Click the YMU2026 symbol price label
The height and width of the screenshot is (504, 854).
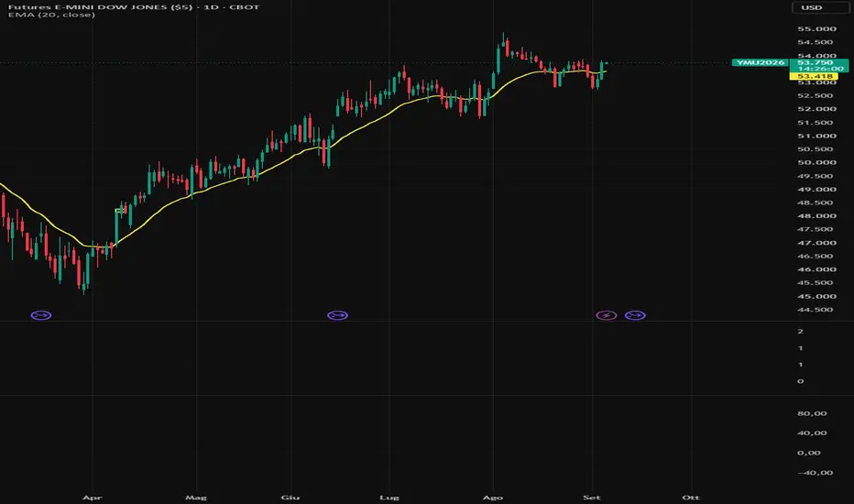[761, 62]
